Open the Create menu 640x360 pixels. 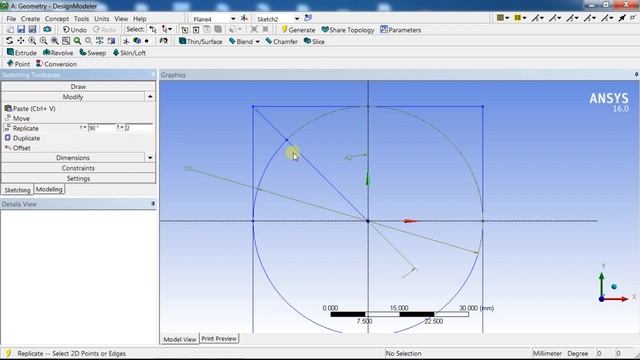click(x=30, y=19)
